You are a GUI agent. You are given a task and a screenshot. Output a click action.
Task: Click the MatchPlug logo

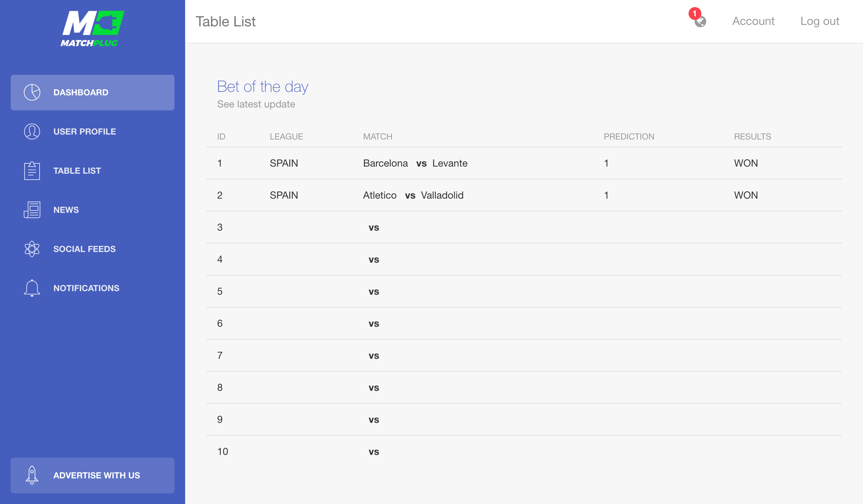(x=93, y=28)
